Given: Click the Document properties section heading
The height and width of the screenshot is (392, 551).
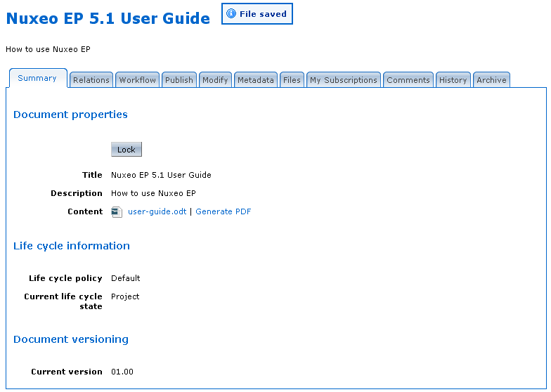Looking at the screenshot, I should point(70,115).
